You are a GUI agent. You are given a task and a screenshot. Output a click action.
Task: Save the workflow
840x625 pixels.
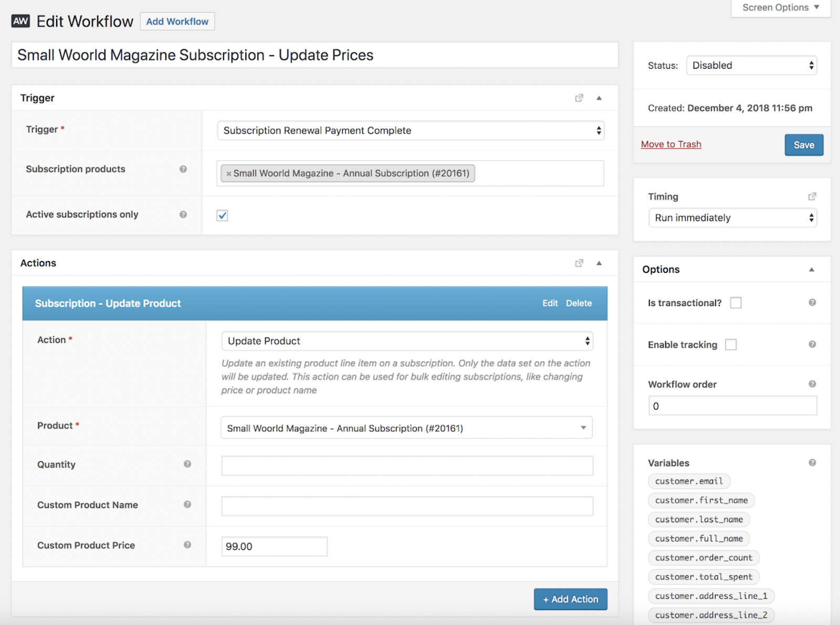pos(804,145)
